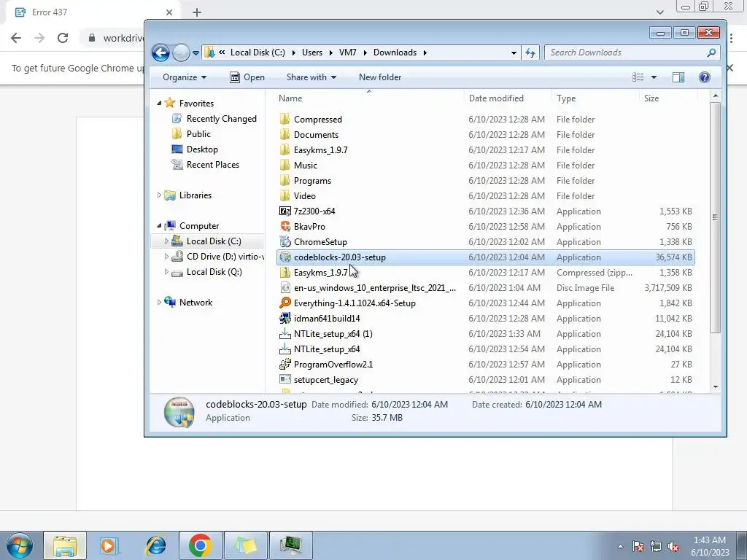This screenshot has width=747, height=560.
Task: Expand CD Drive (D:) tree node
Action: (x=166, y=256)
